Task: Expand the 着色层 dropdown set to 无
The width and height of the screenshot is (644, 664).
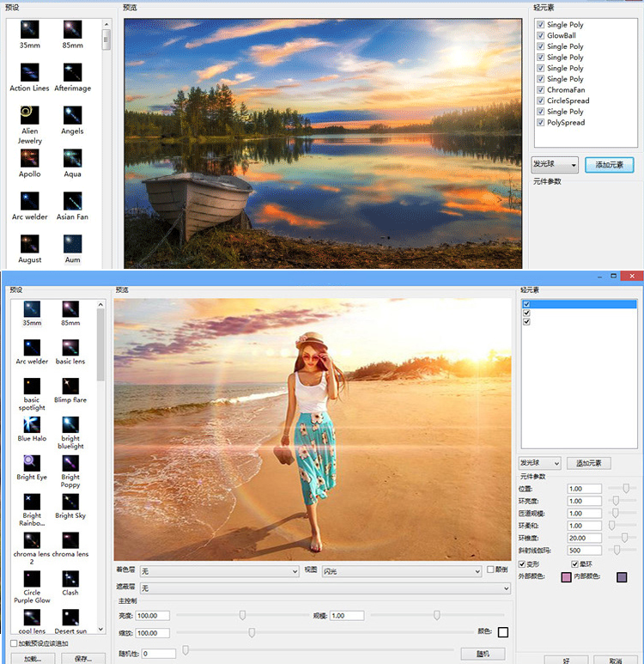Action: coord(219,571)
